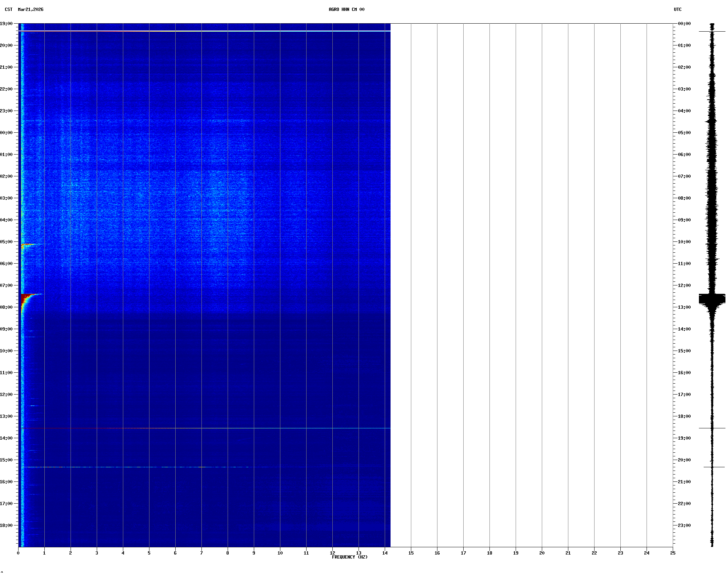The height and width of the screenshot is (576, 728).
Task: Click the FREQUENCY (HZ) axis label
Action: point(349,557)
